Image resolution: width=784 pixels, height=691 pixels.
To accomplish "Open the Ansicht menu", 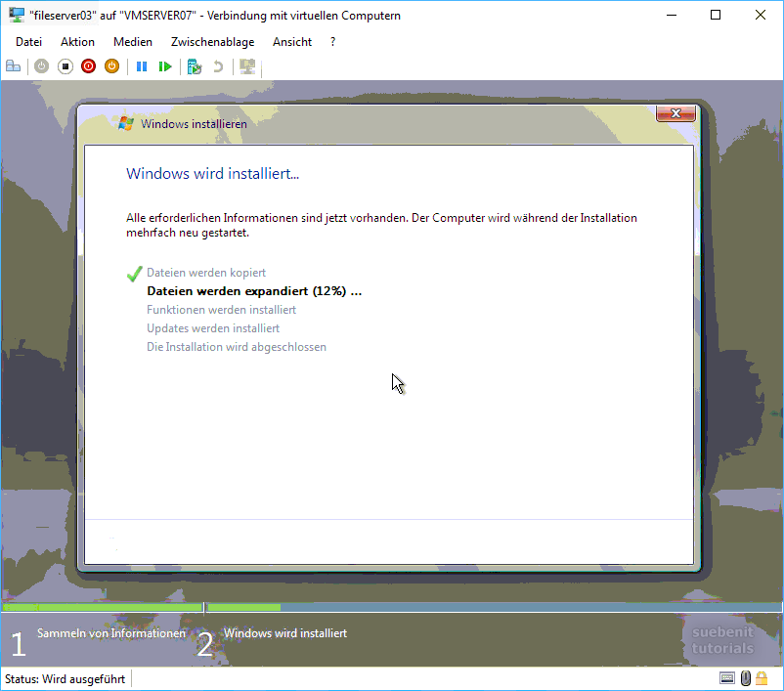I will 292,42.
